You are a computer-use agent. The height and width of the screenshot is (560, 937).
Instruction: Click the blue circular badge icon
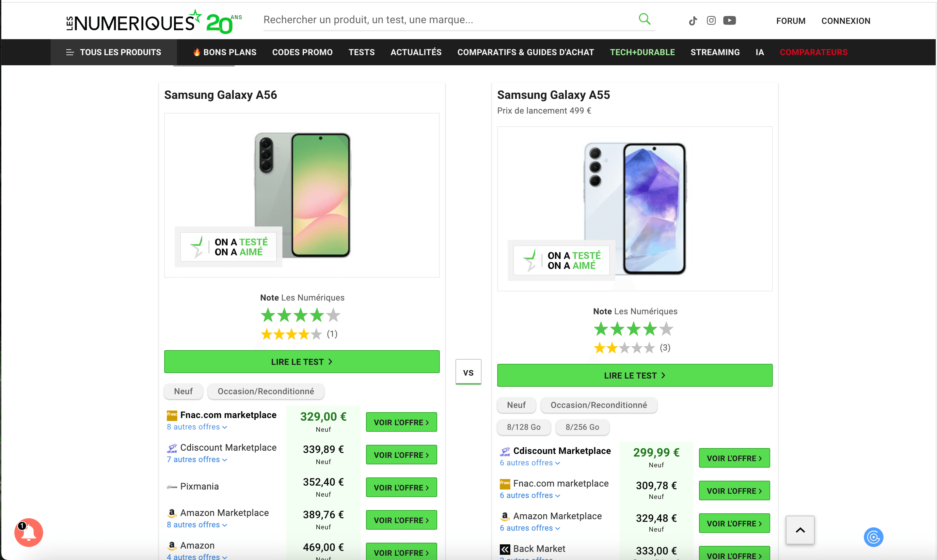[873, 537]
